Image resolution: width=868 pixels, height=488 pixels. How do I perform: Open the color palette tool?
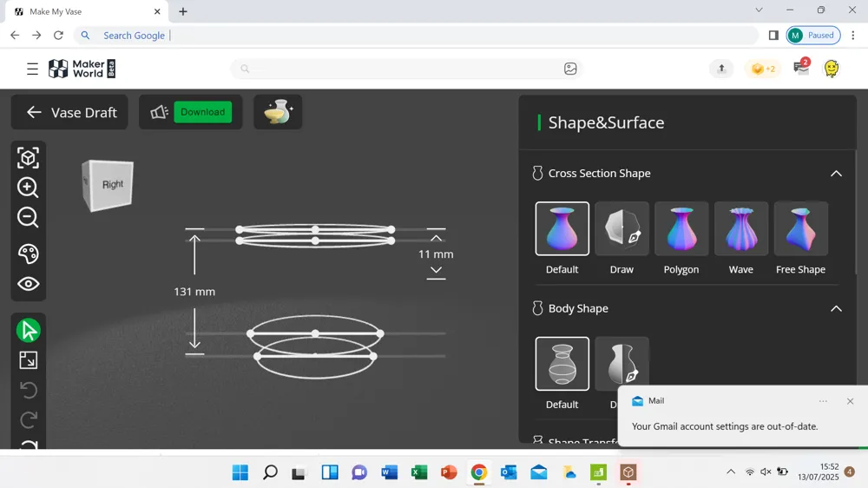28,254
